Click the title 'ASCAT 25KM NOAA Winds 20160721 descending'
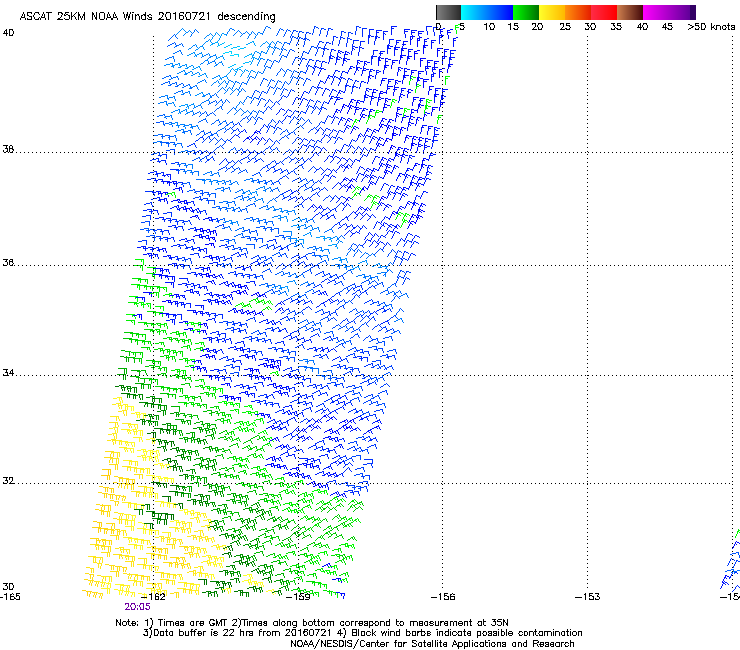740x650 pixels. click(x=147, y=17)
